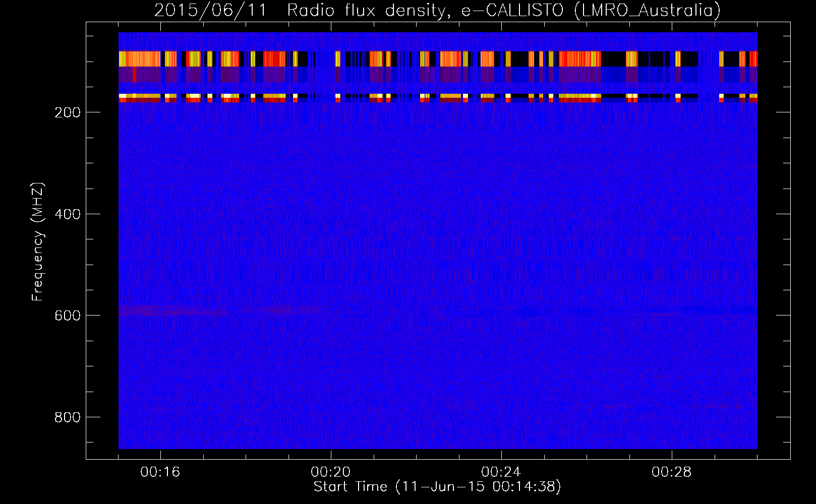Select the 00:24 time tick label

[501, 472]
